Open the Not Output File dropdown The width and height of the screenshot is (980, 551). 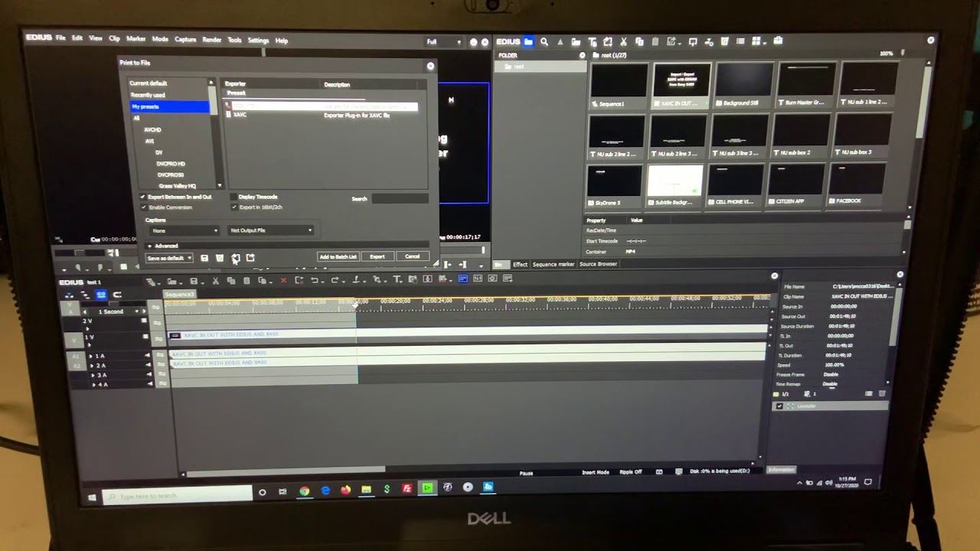point(271,230)
